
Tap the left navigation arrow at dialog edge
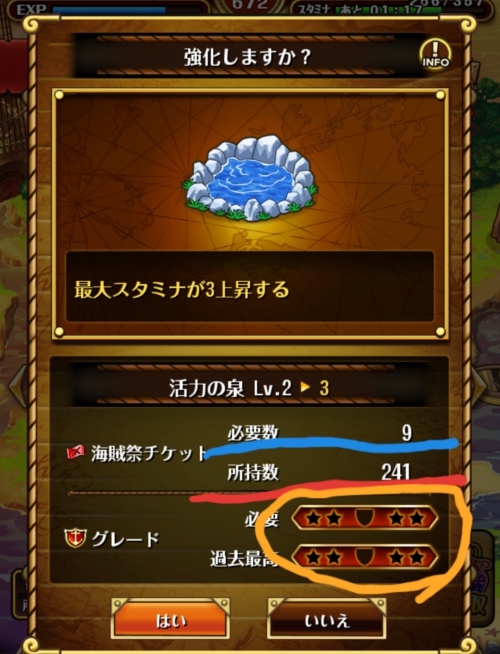pyautogui.click(x=18, y=386)
